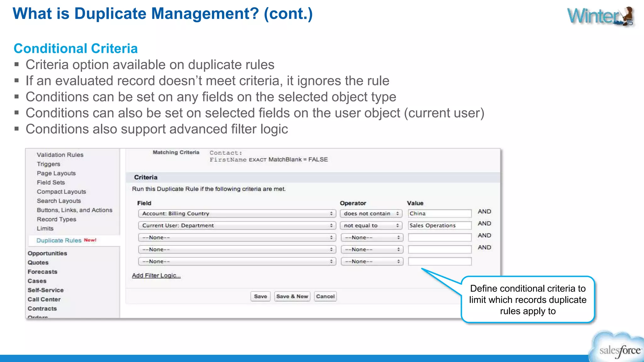Open the 'not equal to' operator dropdown
644x362 pixels.
[371, 226]
